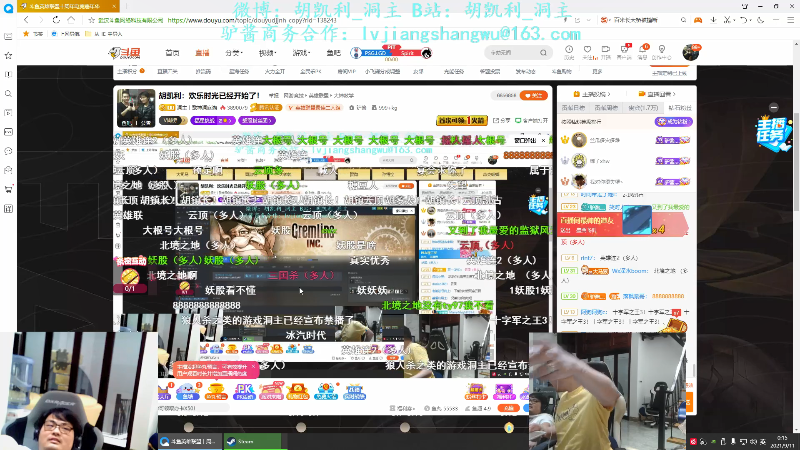
Task: Click the red antivirus tray icon
Action: [x=693, y=441]
